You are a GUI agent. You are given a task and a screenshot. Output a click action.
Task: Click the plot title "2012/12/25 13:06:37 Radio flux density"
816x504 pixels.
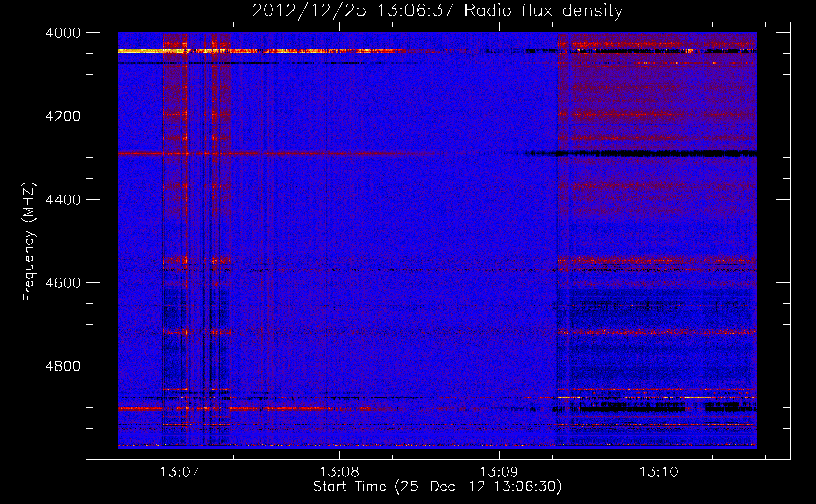point(437,10)
